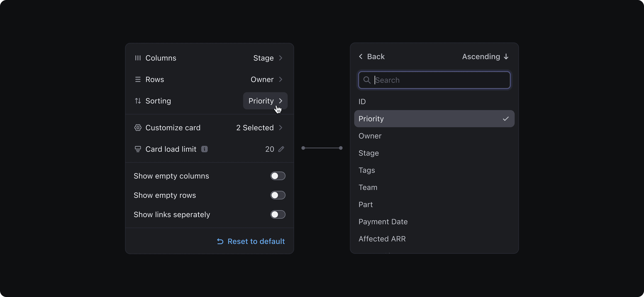Screen dimensions: 644x297
Task: Enable Show empty columns toggle
Action: click(278, 176)
